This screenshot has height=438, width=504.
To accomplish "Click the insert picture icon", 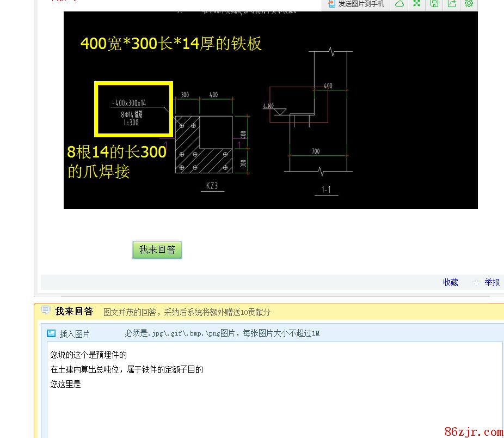I will pos(51,333).
